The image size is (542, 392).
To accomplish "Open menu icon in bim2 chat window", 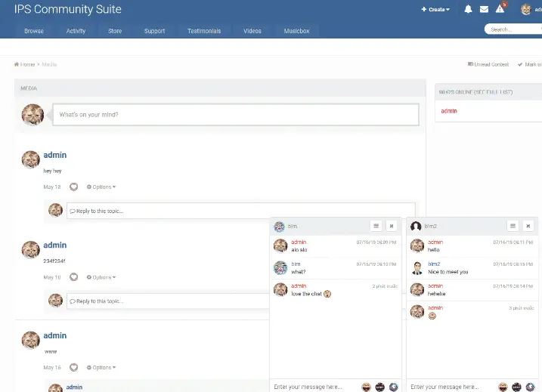I will (x=513, y=226).
